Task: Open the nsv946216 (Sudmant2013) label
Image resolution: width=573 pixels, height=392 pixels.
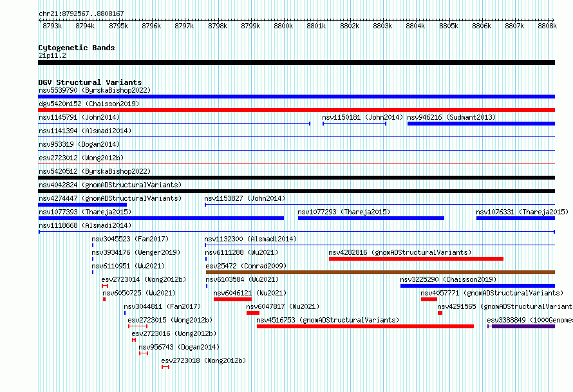Action: pos(451,117)
